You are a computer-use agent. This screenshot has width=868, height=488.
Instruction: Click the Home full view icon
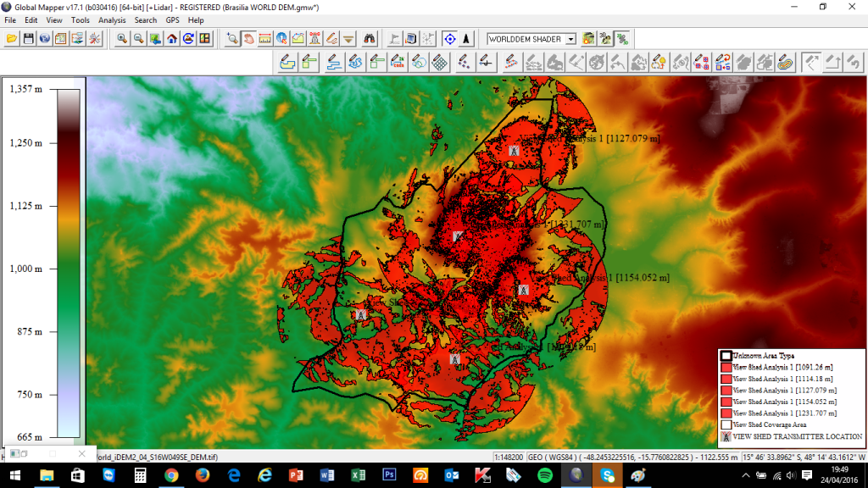[x=172, y=39]
